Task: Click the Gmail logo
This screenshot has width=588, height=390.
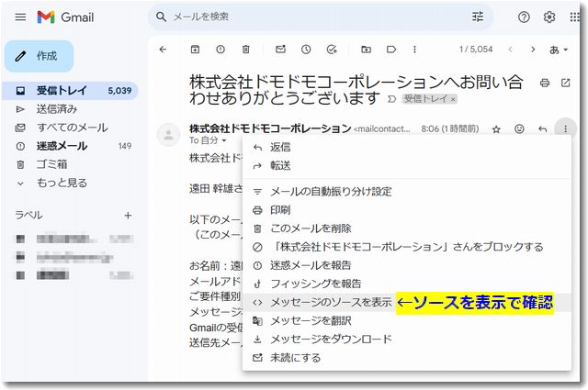Action: pyautogui.click(x=65, y=17)
